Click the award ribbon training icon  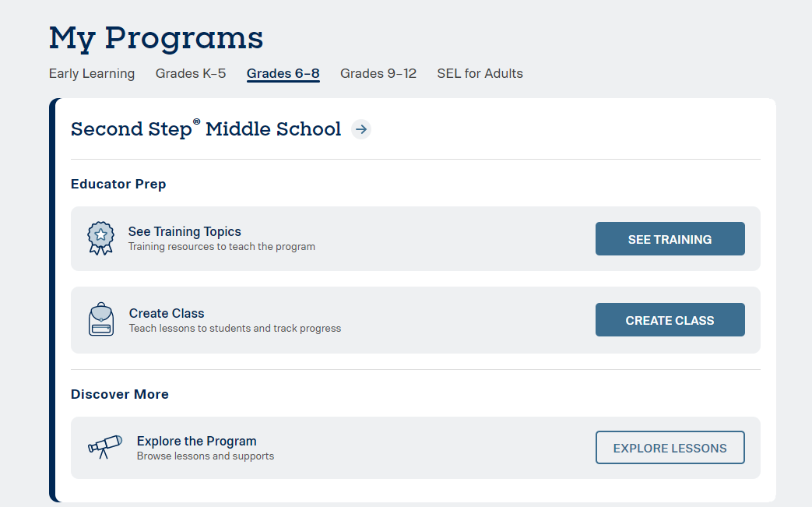point(100,238)
